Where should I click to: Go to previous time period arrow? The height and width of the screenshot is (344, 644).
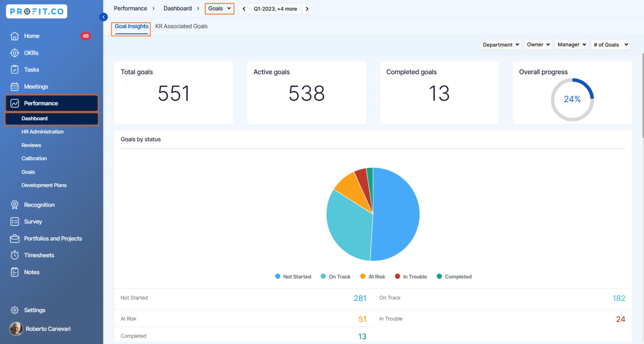[244, 9]
